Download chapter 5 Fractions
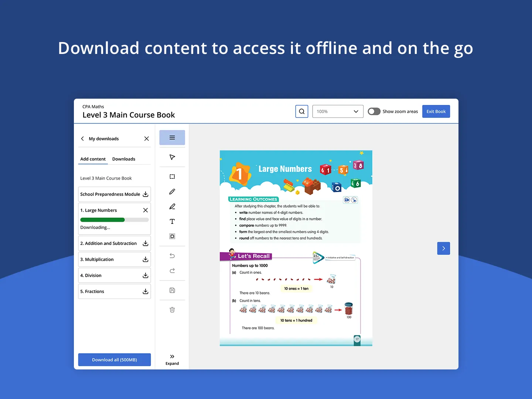 [146, 291]
